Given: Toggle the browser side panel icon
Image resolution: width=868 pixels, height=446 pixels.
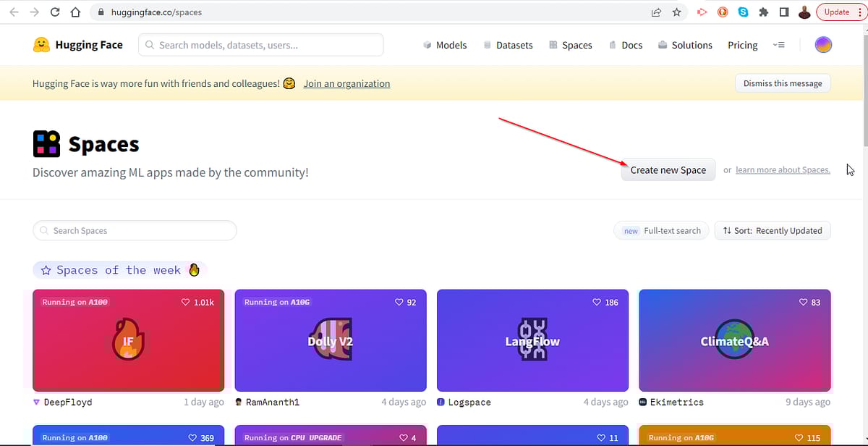Looking at the screenshot, I should click(x=784, y=12).
